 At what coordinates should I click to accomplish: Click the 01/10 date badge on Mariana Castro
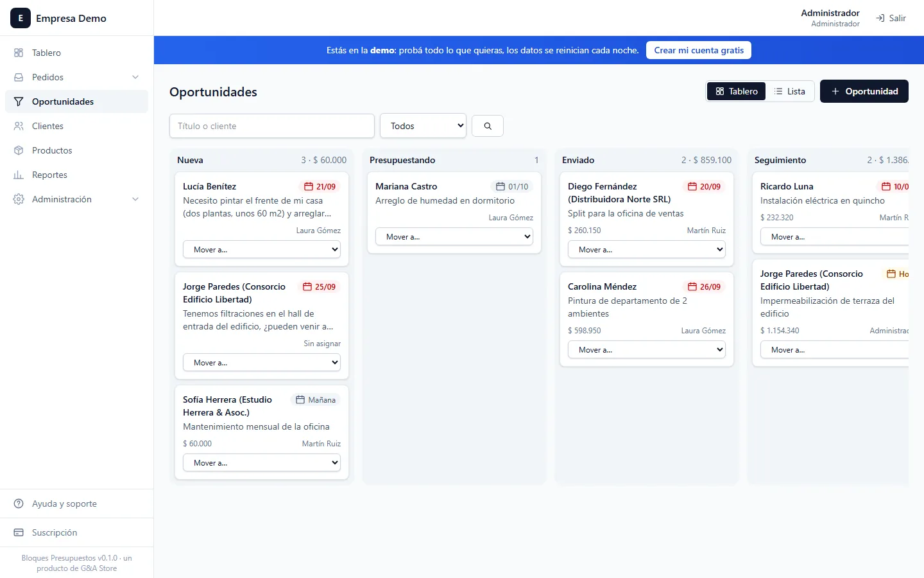coord(512,186)
